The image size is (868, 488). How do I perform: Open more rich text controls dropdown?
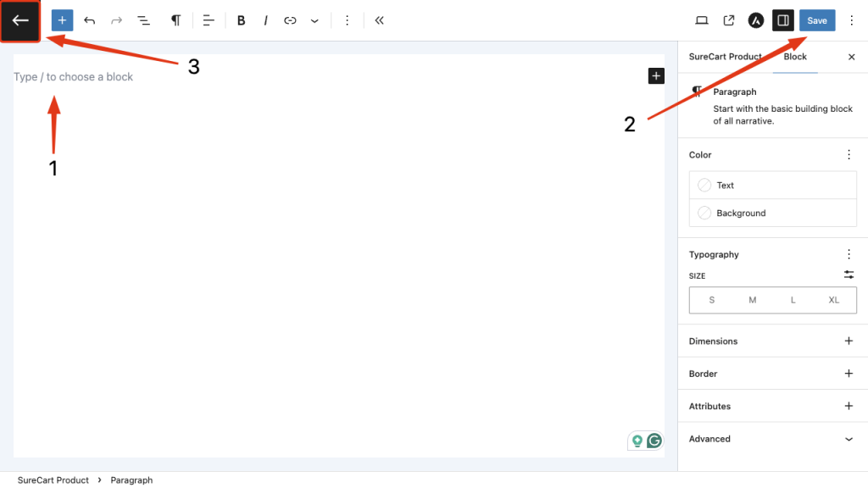314,20
